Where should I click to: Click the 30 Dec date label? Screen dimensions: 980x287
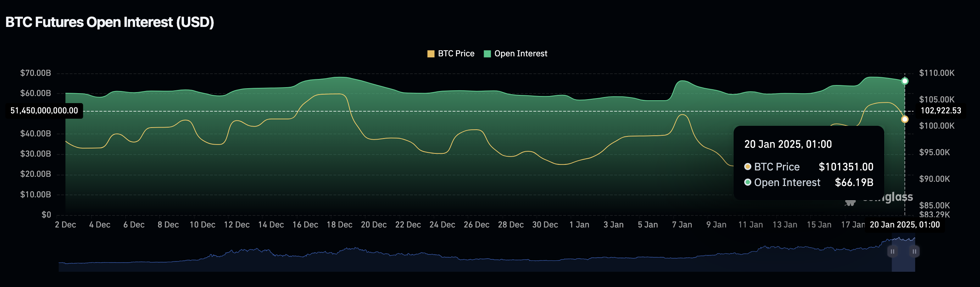[x=545, y=225]
